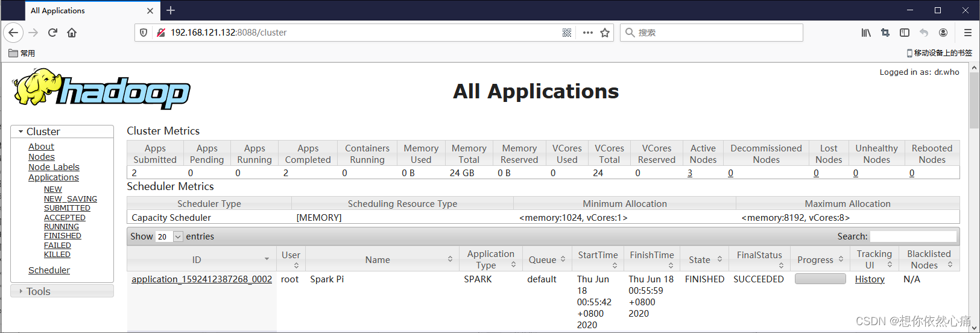This screenshot has height=333, width=980.
Task: Open the Firefox account avatar icon
Action: [x=943, y=33]
